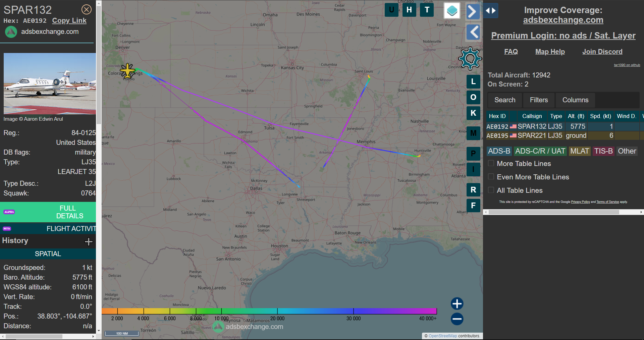
Task: Click the U map button
Action: pyautogui.click(x=391, y=10)
